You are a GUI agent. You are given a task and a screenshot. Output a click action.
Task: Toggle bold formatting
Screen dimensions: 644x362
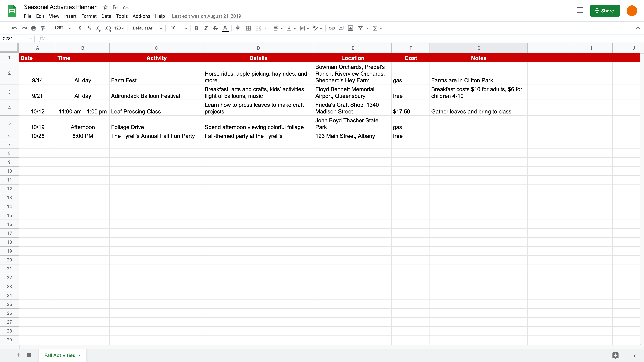pyautogui.click(x=196, y=28)
